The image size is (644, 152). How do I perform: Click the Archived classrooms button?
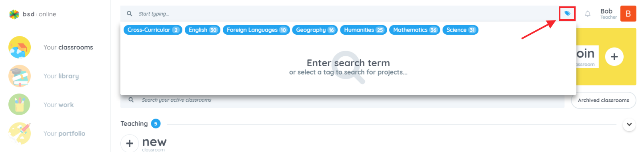tap(604, 101)
